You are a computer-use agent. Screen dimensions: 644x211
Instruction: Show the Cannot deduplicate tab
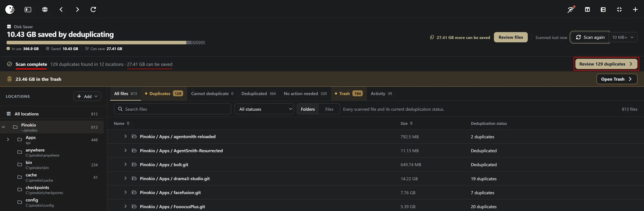point(212,94)
